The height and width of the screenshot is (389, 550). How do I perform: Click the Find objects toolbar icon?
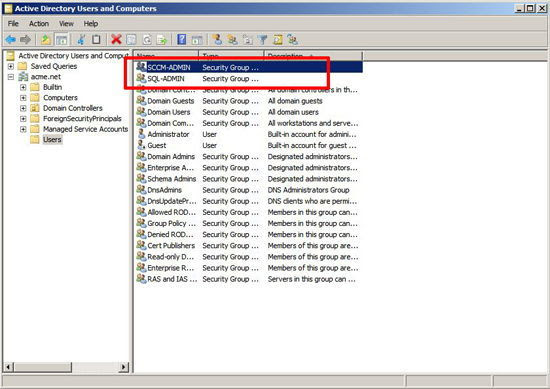click(x=278, y=40)
